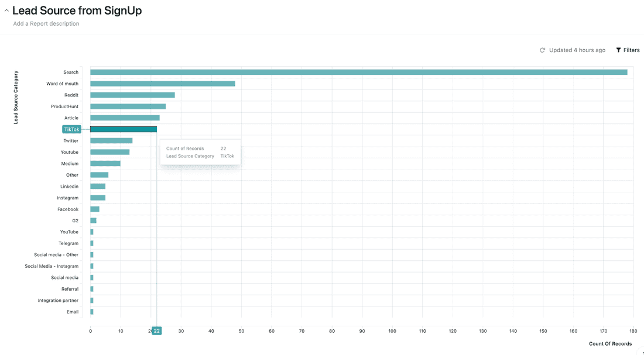Select the Email bar at the bottom

pyautogui.click(x=91, y=312)
